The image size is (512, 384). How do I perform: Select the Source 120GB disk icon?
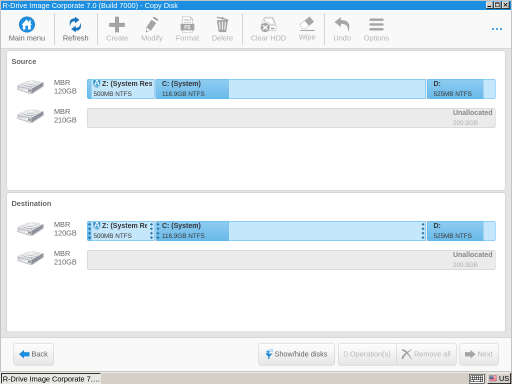(30, 87)
